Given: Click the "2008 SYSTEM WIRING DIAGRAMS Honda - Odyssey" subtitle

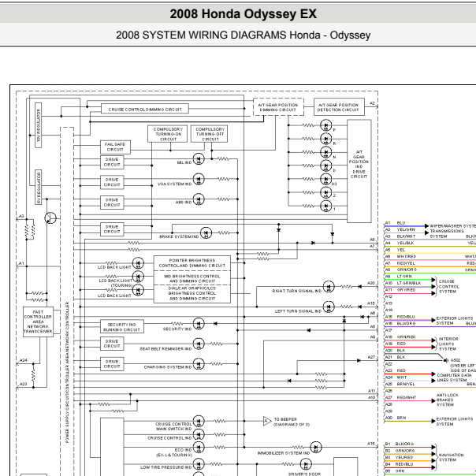Looking at the screenshot, I should 244,35.
